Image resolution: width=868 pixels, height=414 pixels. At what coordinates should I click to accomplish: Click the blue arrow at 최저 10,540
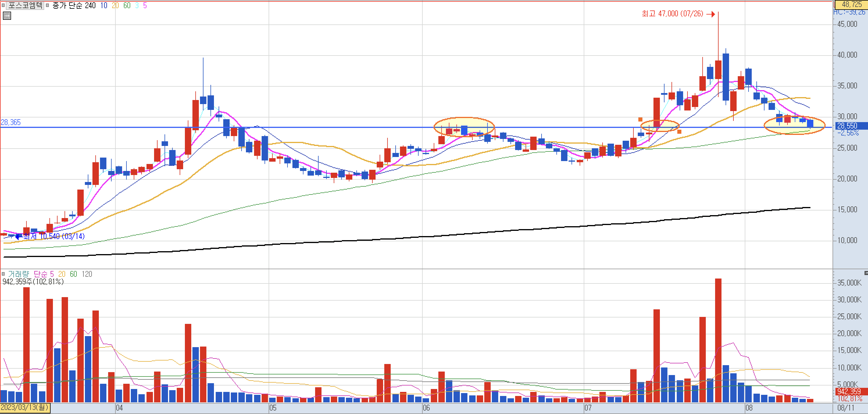click(19, 237)
